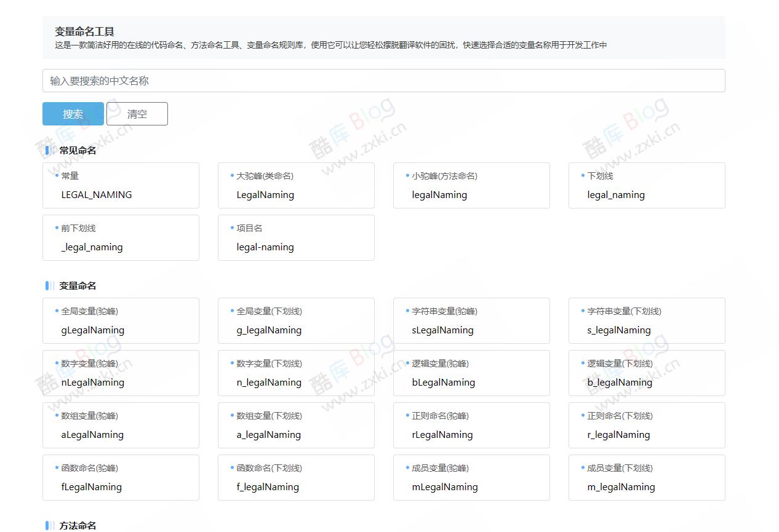Click the bullet icon beside 常量
Screen dimensions: 779x532
coord(57,175)
